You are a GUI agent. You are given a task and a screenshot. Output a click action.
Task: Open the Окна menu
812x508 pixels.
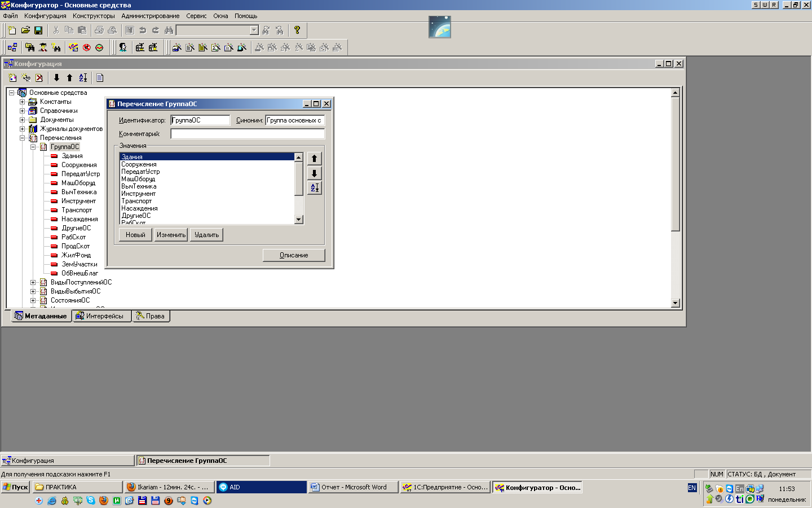(220, 16)
